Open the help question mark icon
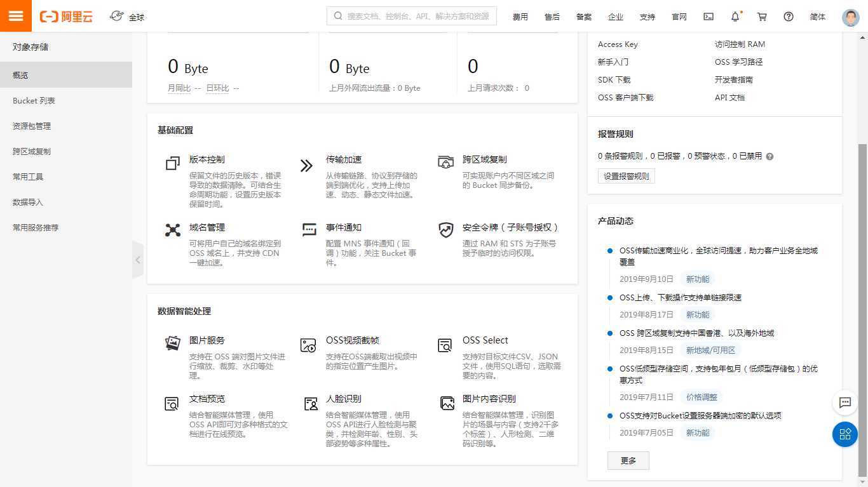The image size is (868, 487). coord(789,17)
